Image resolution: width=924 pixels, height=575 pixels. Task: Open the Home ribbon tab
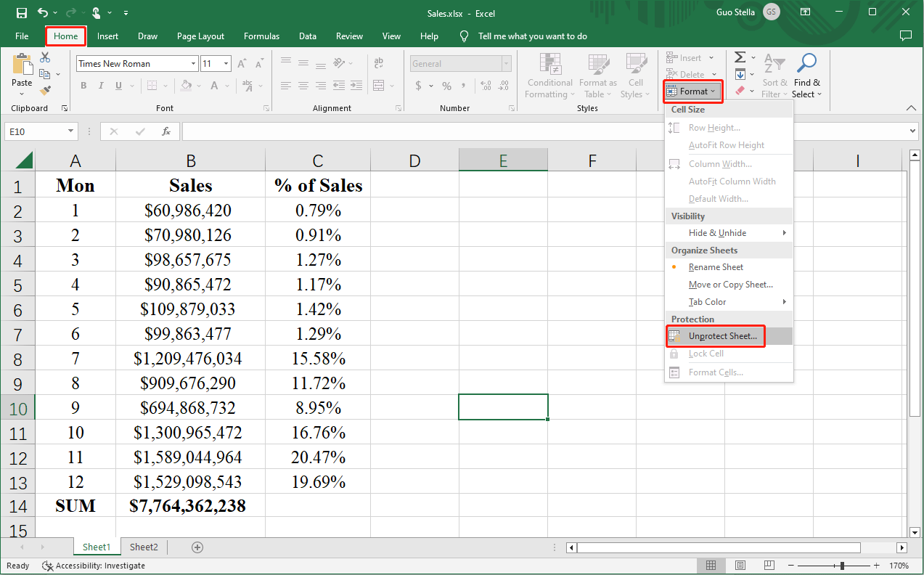tap(65, 36)
